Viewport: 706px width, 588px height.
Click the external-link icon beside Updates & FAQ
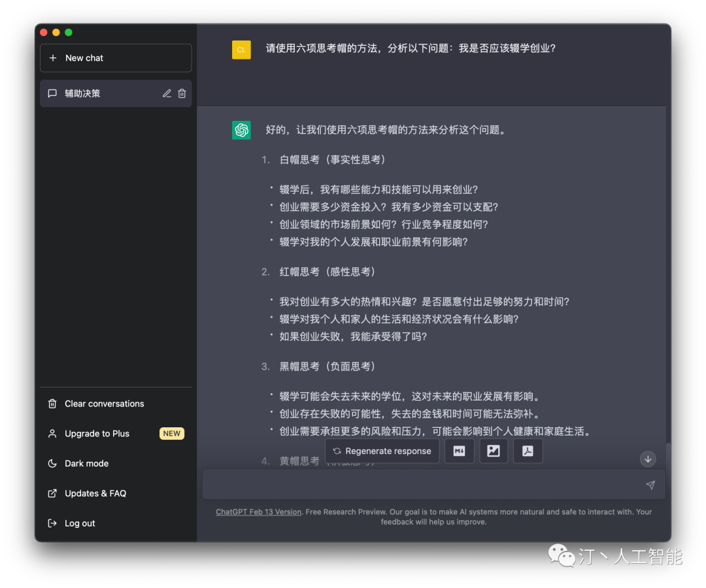(x=52, y=493)
